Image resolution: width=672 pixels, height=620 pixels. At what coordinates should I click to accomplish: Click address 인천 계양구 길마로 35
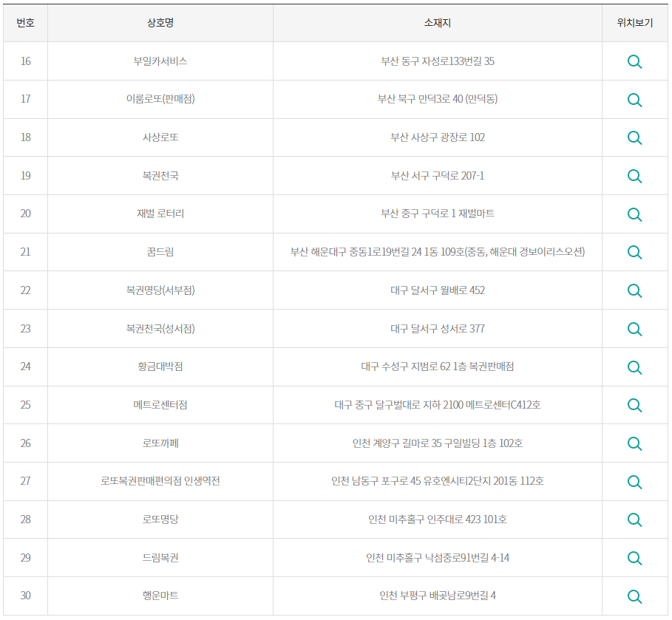click(x=397, y=443)
